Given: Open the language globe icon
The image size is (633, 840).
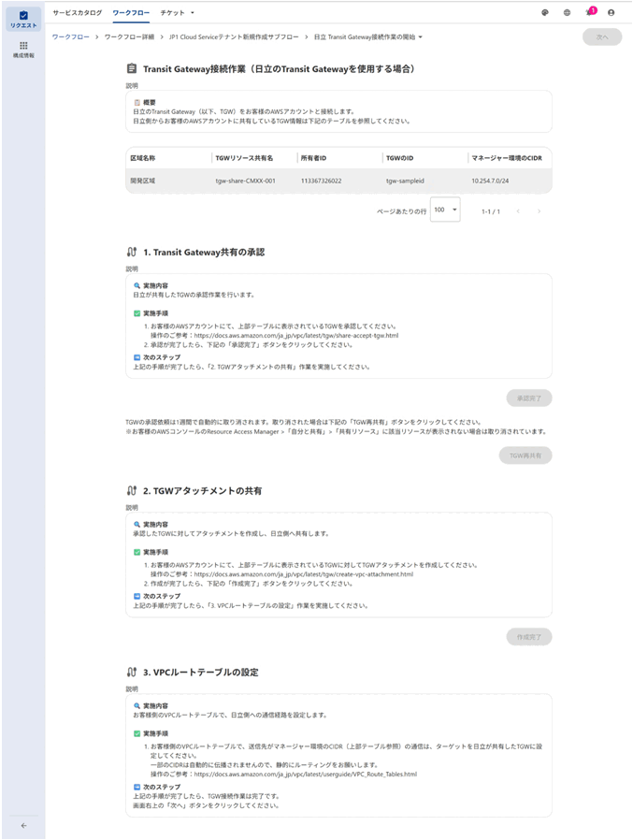Looking at the screenshot, I should (x=568, y=13).
